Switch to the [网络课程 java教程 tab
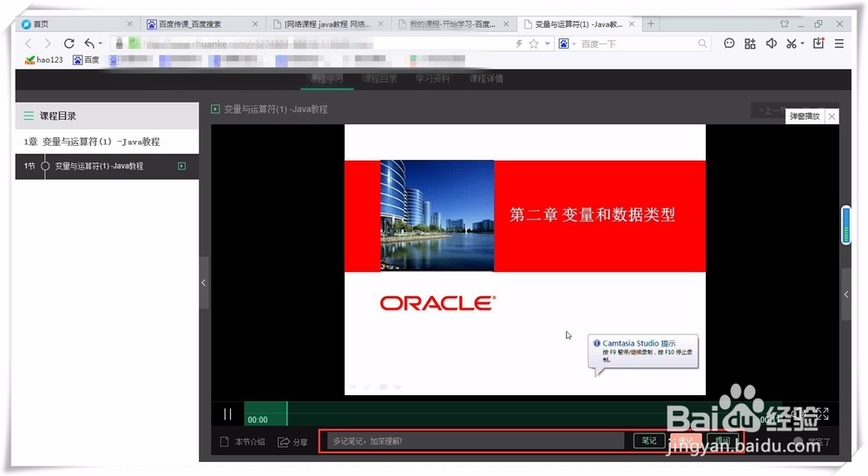 [327, 23]
